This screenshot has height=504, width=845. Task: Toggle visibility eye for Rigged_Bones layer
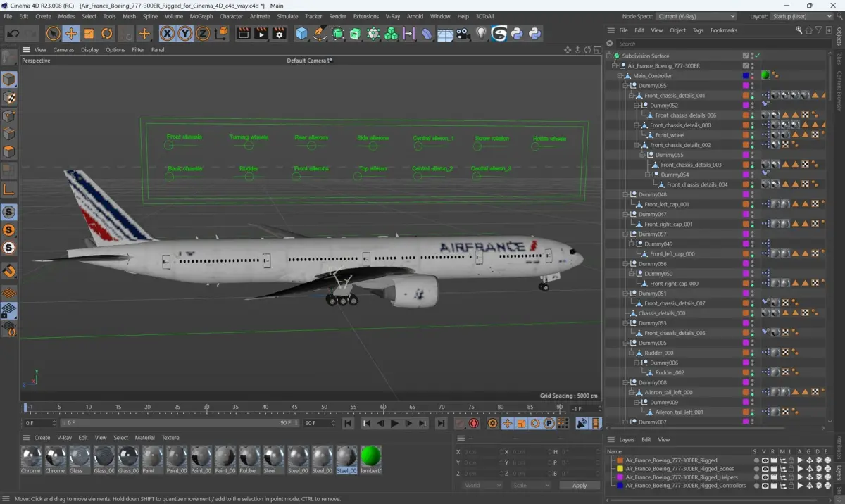pos(765,469)
